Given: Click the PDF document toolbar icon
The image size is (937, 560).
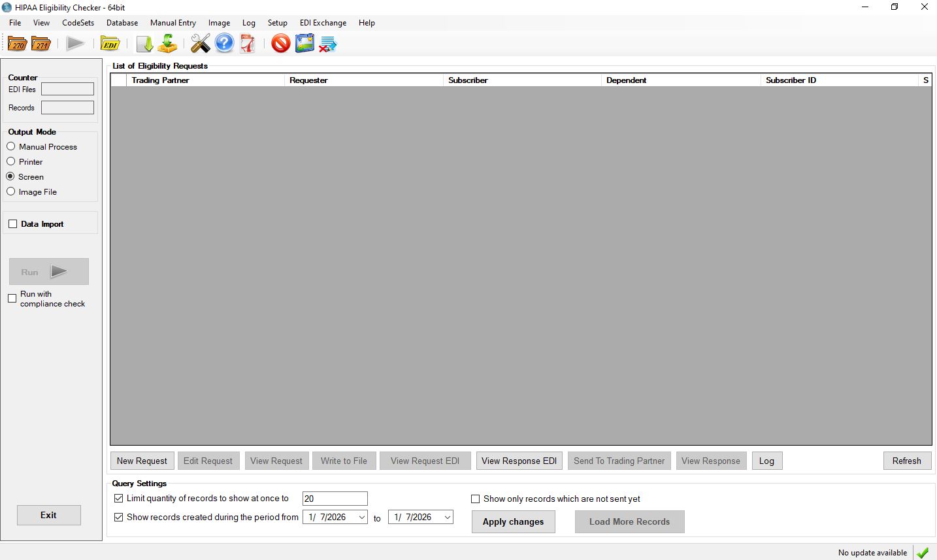Looking at the screenshot, I should (x=248, y=44).
